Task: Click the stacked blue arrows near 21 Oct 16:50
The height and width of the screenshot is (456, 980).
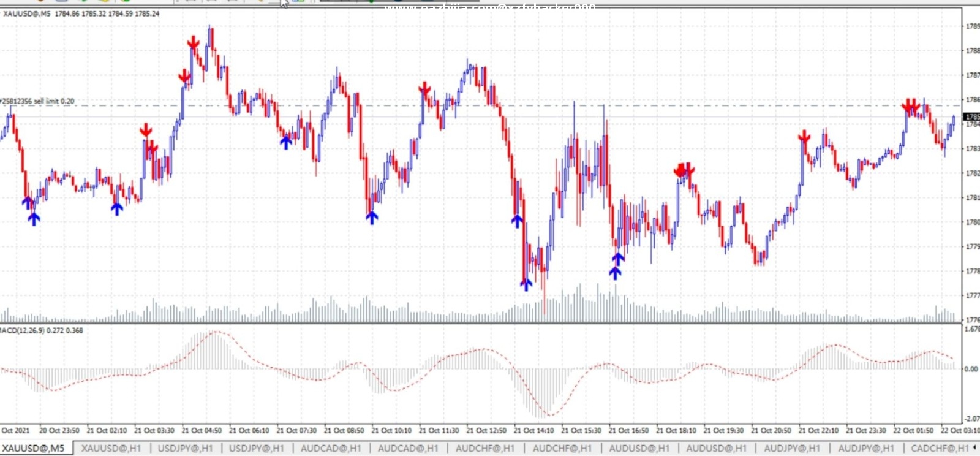Action: (x=616, y=266)
